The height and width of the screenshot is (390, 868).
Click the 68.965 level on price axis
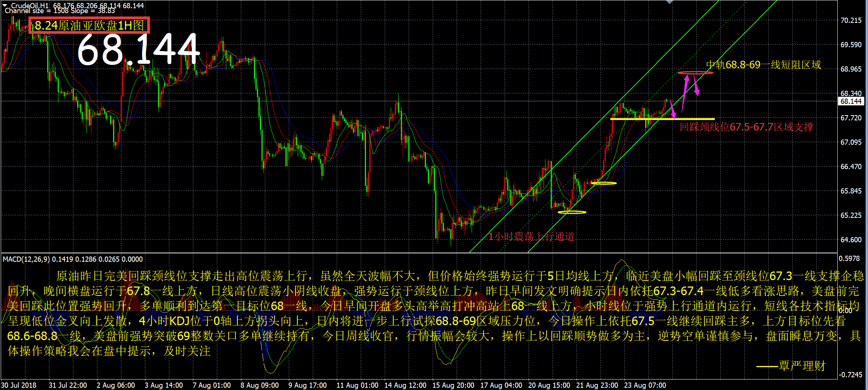(x=851, y=69)
